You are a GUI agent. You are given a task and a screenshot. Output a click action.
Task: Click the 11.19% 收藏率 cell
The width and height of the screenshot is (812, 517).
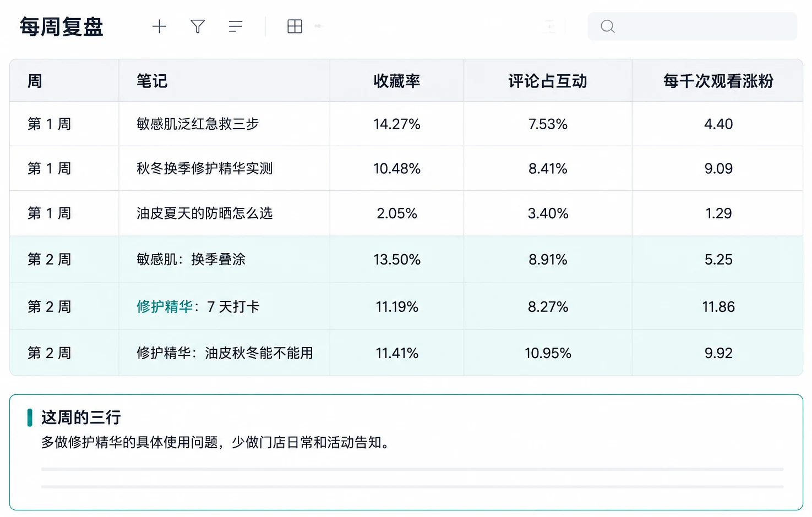[x=397, y=306]
